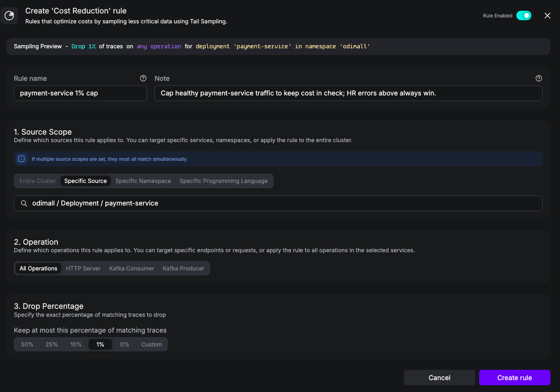Viewport: 560px width, 392px height.
Task: Choose HTTP Server operation
Action: click(83, 268)
